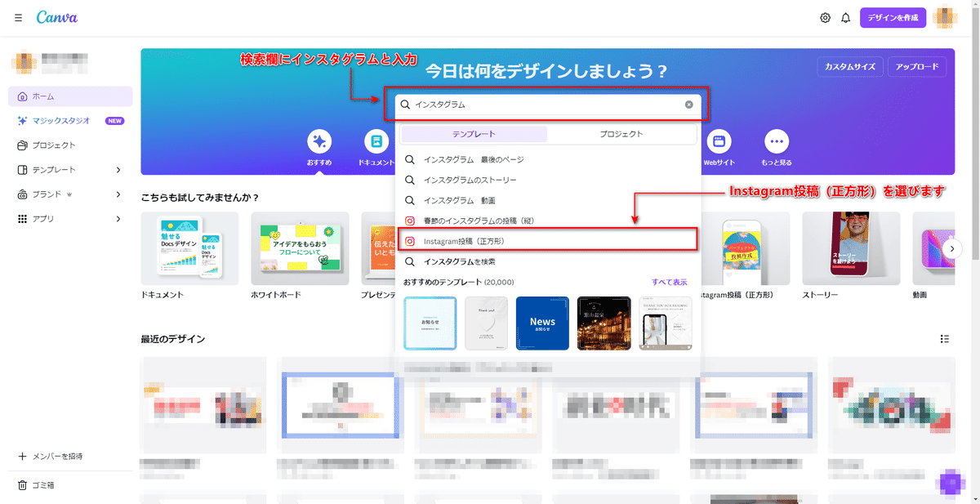Image resolution: width=980 pixels, height=504 pixels.
Task: Open light blue お知らせ template thumbnail
Action: coord(430,323)
